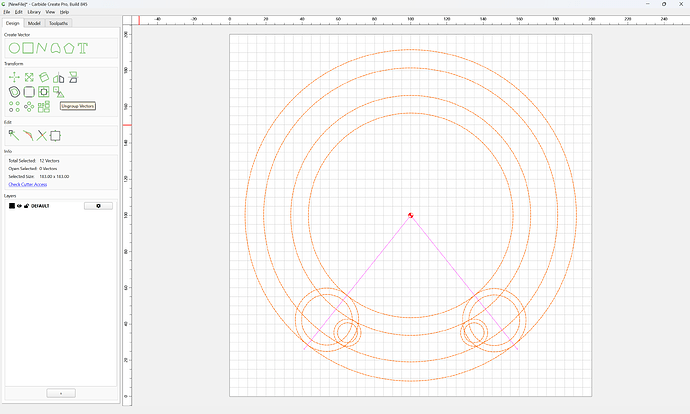Viewport: 690px width, 414px height.
Task: Open the View menu
Action: tap(50, 12)
